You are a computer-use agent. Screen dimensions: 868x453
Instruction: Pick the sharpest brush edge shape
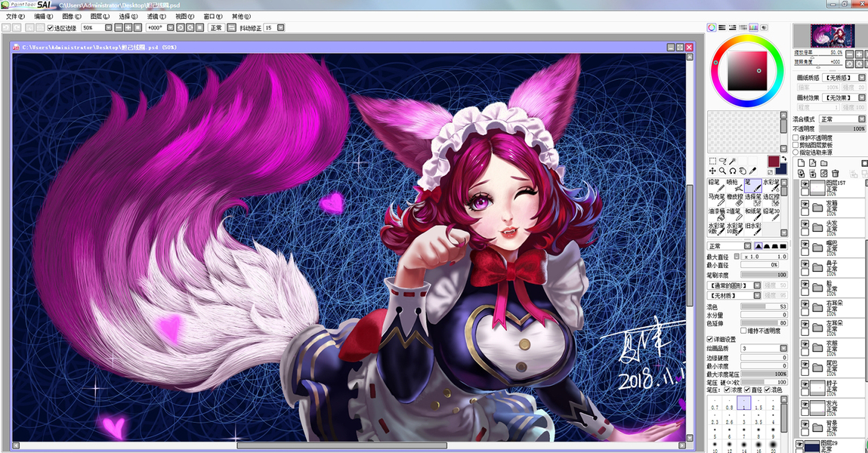point(783,246)
